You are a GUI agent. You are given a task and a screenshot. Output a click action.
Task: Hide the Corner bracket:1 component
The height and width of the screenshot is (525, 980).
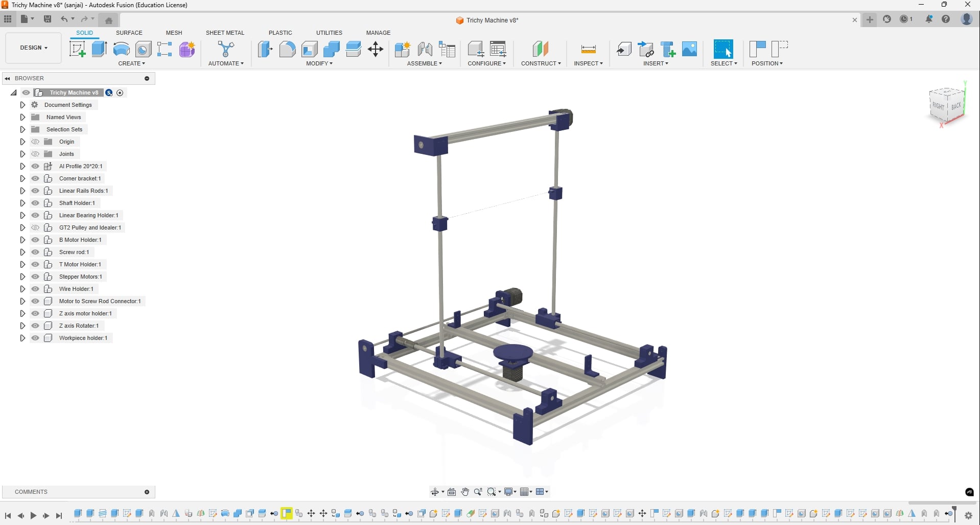click(x=35, y=178)
